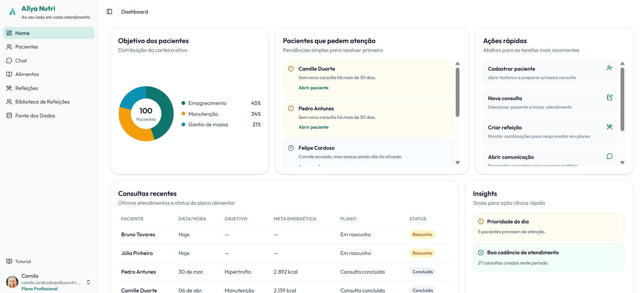
Task: Click the Pacientes people icon
Action: (9, 47)
